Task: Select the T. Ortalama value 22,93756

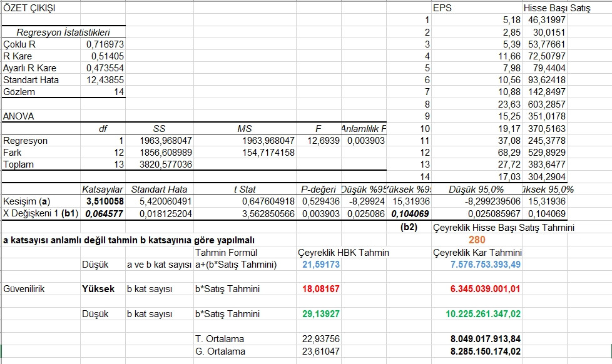Action: (321, 338)
